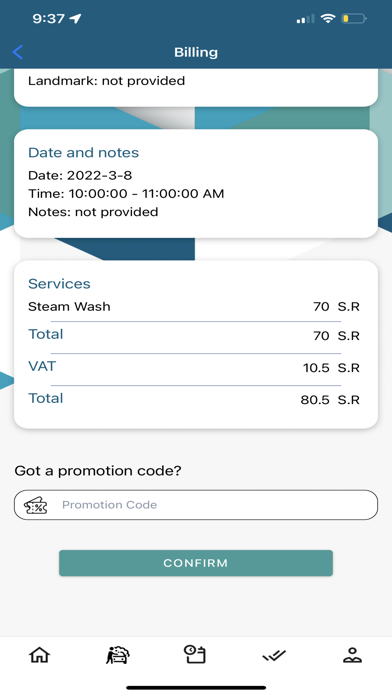
Task: Tap the location arrow beside the time
Action: pyautogui.click(x=76, y=19)
